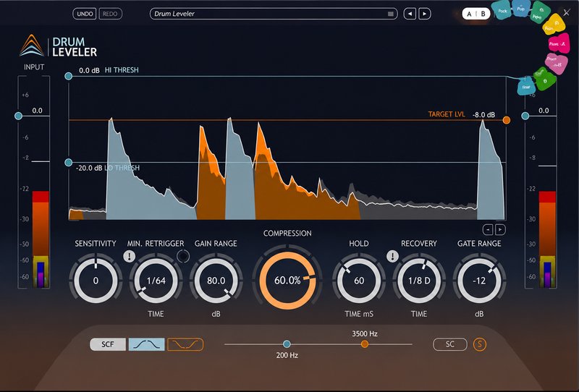Click the RECOVERY knob showing 1/8 D
Viewport: 579px width, 392px height.
point(419,280)
